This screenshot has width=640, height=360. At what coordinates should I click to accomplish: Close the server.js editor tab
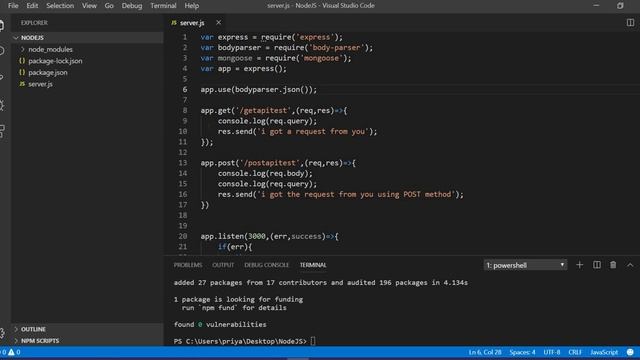coord(219,22)
